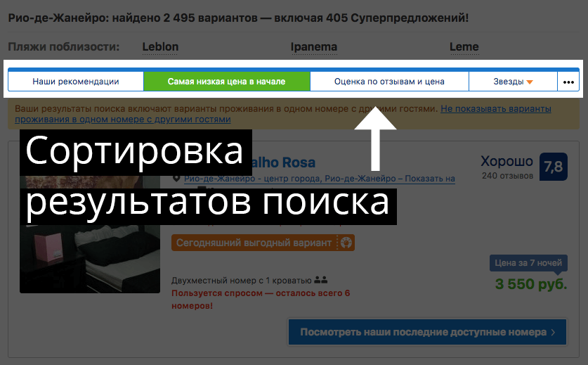588x365 pixels.
Task: Click the Не показывать варианты проживания link
Action: click(495, 109)
